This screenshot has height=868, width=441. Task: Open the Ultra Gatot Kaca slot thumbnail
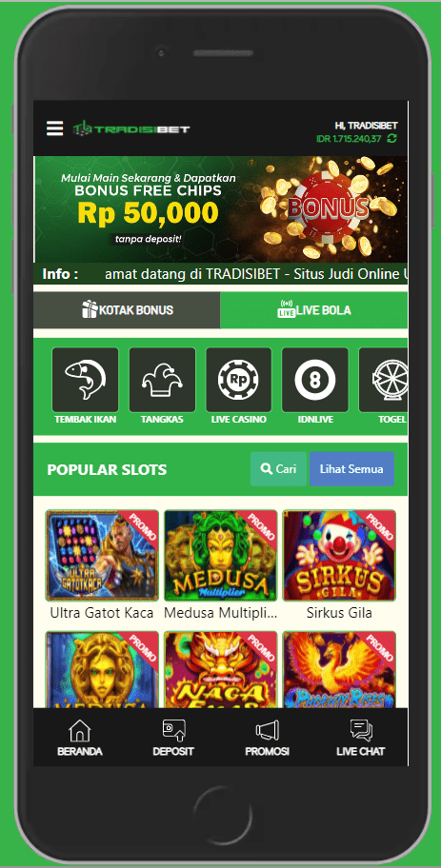102,556
